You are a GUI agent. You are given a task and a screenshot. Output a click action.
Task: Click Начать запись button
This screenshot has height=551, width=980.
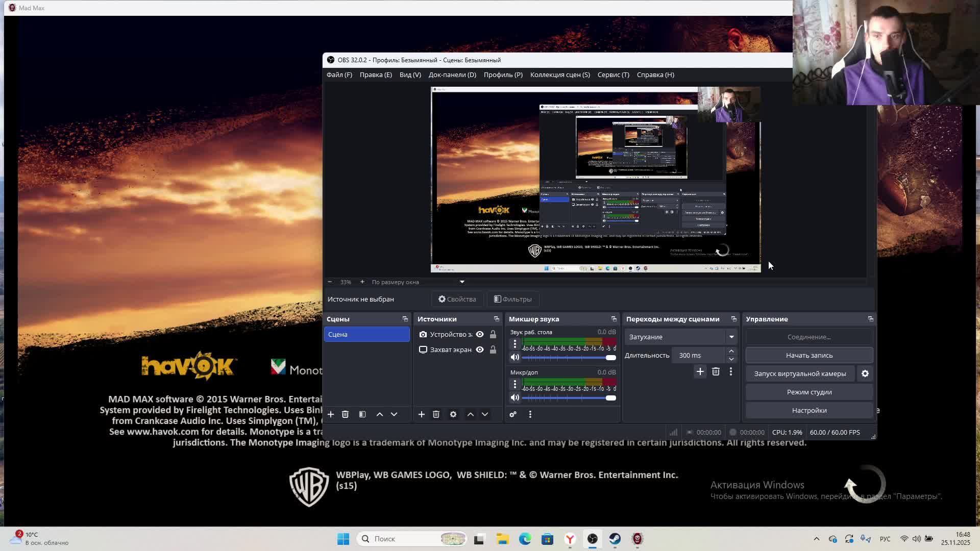coord(809,355)
